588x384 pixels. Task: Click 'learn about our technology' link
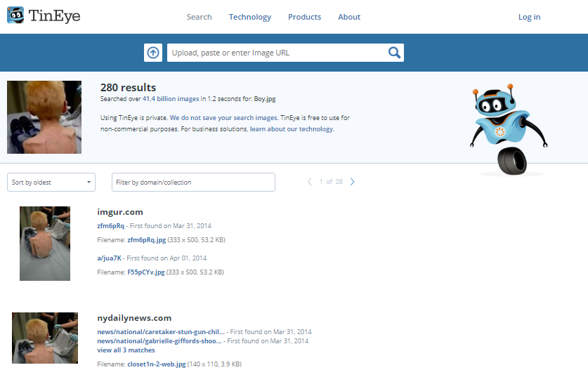292,129
